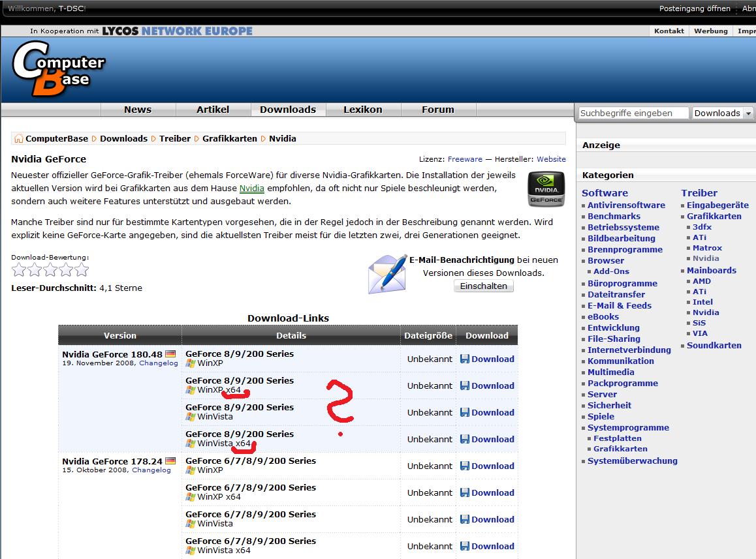The image size is (756, 559).
Task: Click the Kontakt link in top bar
Action: pos(669,31)
